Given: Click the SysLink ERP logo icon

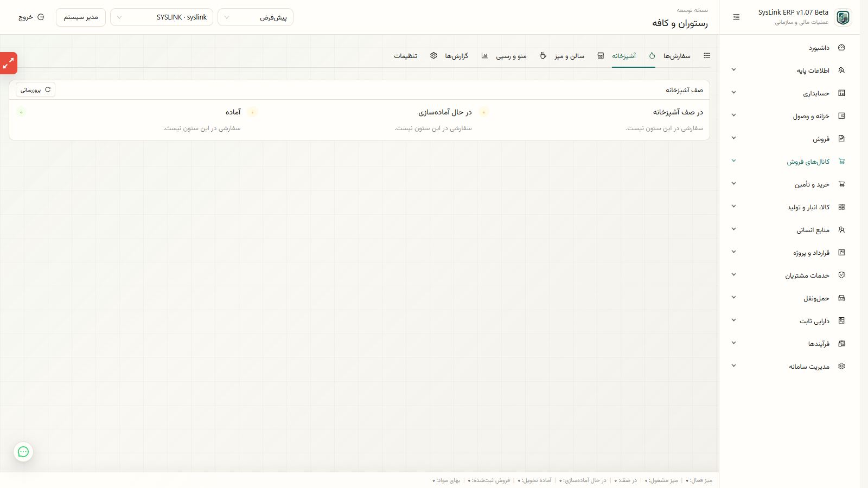Looking at the screenshot, I should 843,17.
